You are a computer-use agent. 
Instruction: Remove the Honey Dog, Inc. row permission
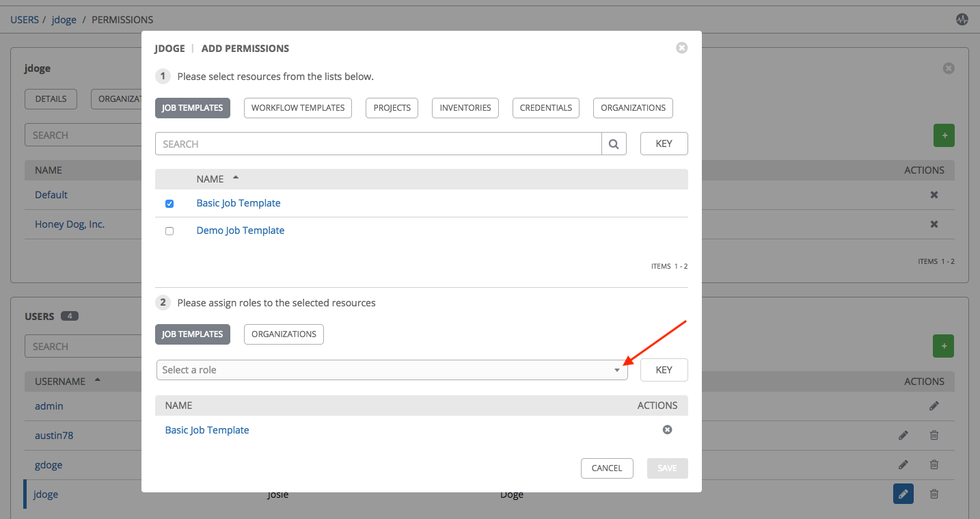934,224
